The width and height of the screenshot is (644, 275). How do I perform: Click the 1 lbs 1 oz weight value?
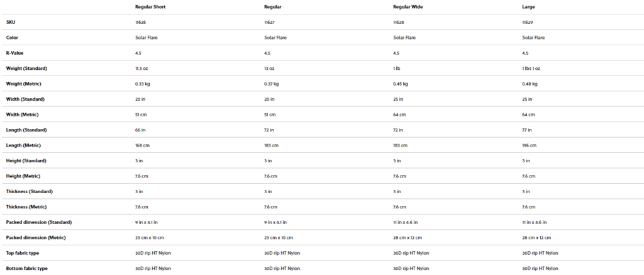[531, 68]
